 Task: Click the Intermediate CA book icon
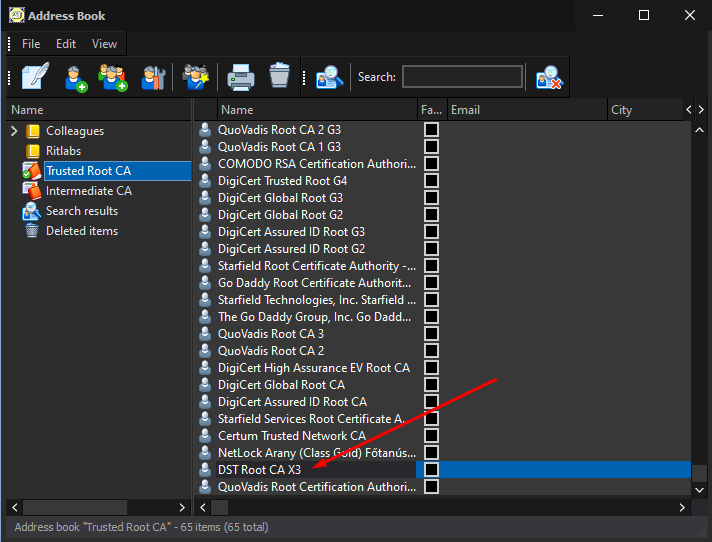32,191
